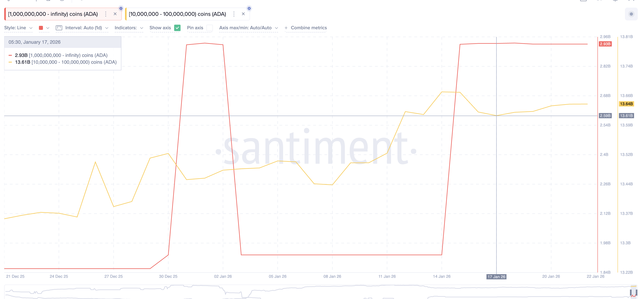The width and height of the screenshot is (644, 299).
Task: Open the red line color swatch picker
Action: [41, 28]
